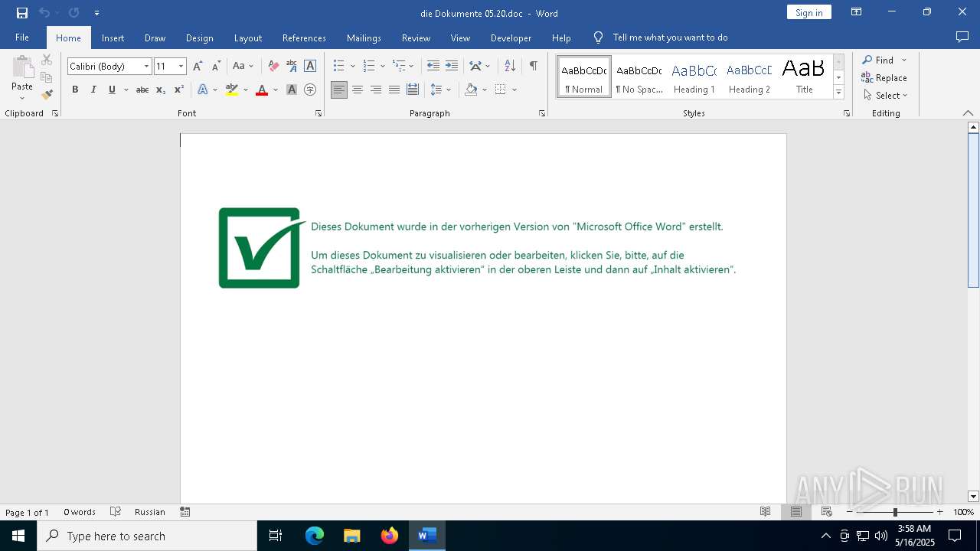
Task: Click the character border icon
Action: 310,67
